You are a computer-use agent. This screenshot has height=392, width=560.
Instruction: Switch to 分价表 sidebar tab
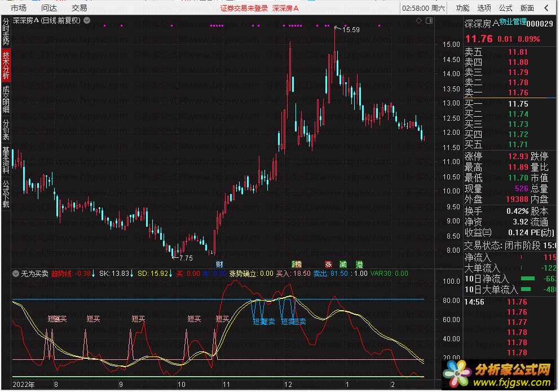pyautogui.click(x=6, y=129)
